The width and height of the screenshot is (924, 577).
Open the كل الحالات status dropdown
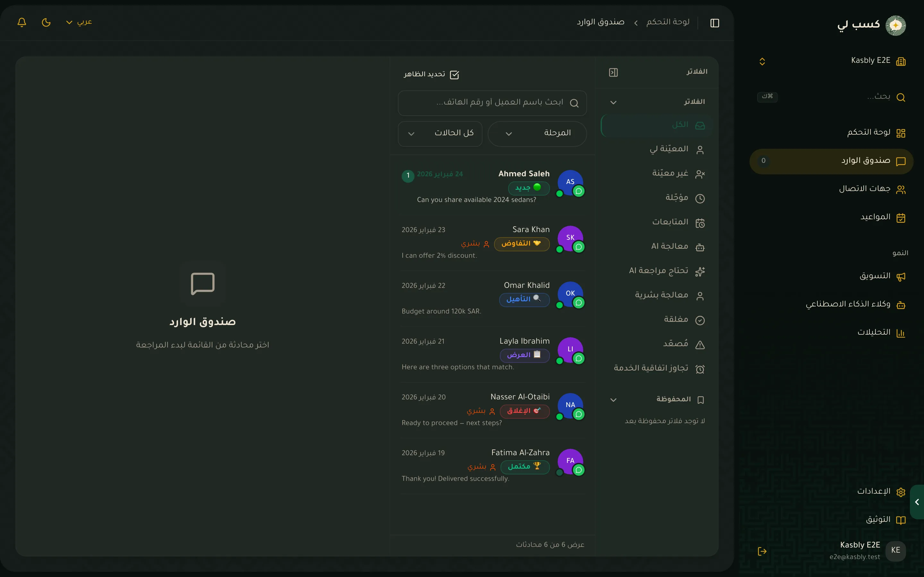(x=440, y=134)
